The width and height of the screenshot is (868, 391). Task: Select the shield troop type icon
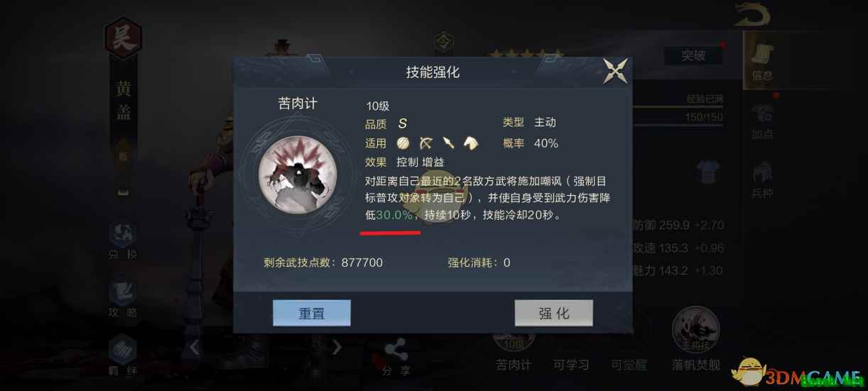click(403, 143)
